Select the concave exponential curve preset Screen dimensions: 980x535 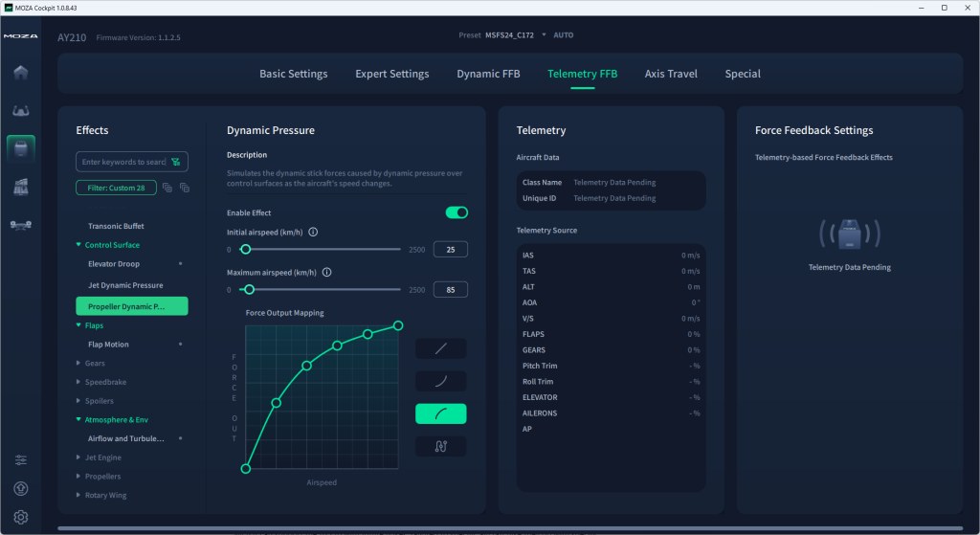point(440,381)
